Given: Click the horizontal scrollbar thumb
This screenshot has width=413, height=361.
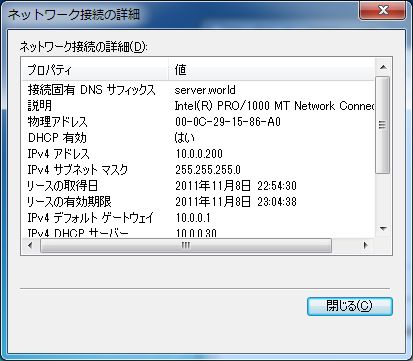Looking at the screenshot, I should (186, 246).
